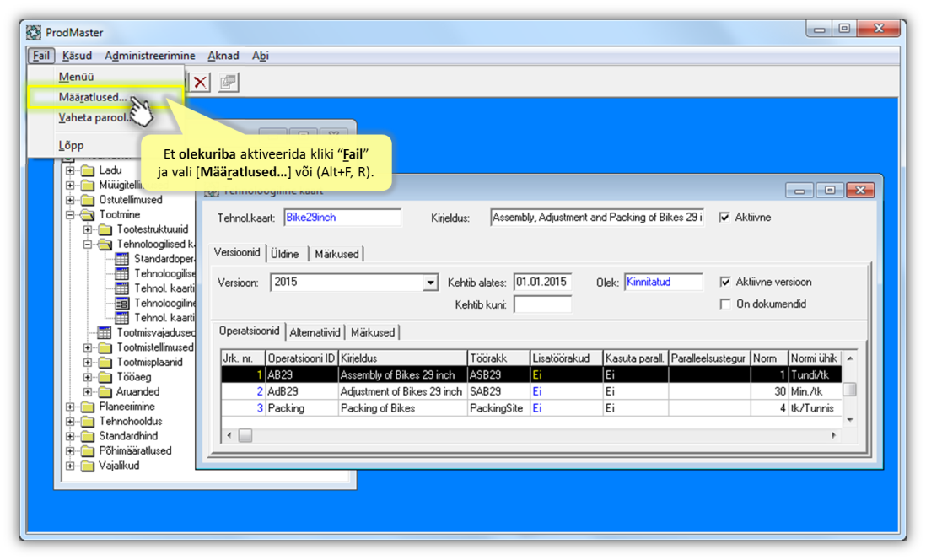The height and width of the screenshot is (560, 926).
Task: Click the Standardoper... table icon in tree
Action: click(x=121, y=259)
